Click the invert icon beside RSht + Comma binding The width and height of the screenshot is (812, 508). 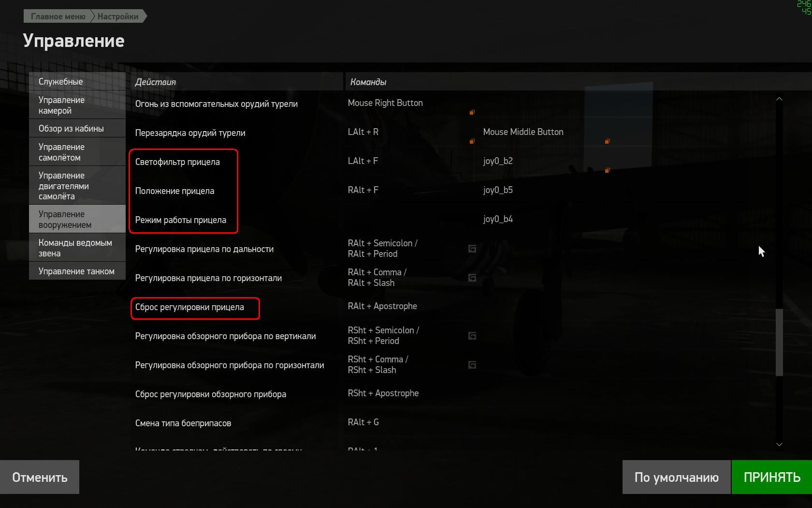click(472, 365)
